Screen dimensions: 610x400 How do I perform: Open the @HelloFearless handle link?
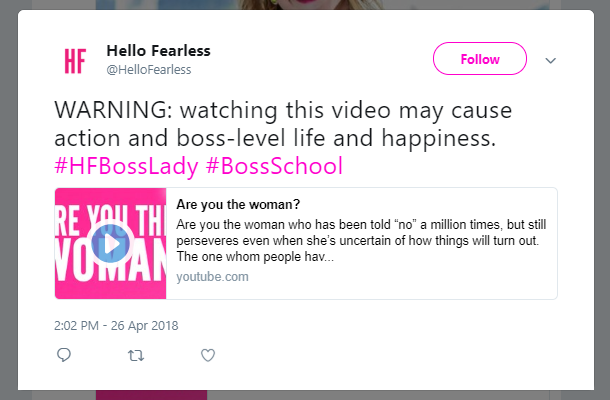tap(149, 70)
